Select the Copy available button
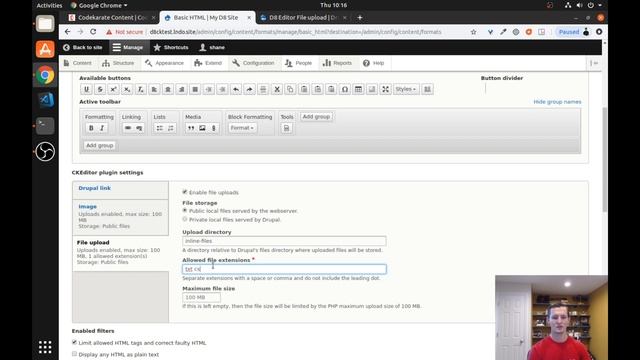The width and height of the screenshot is (640, 360). click(x=290, y=89)
